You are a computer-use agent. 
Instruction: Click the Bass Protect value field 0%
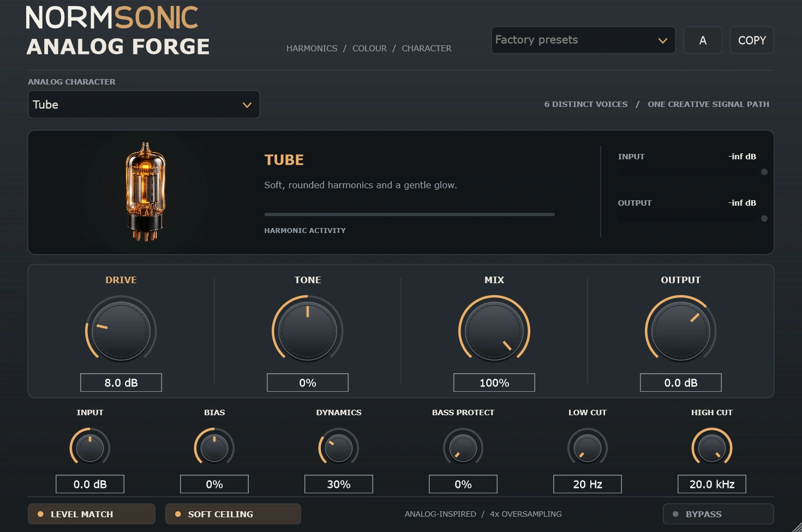pyautogui.click(x=463, y=484)
